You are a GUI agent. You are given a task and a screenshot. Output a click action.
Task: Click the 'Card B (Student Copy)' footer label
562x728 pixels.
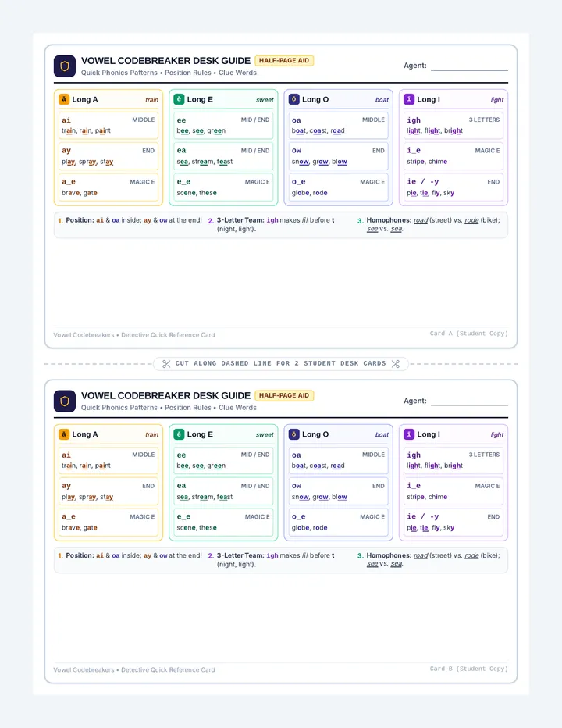468,669
